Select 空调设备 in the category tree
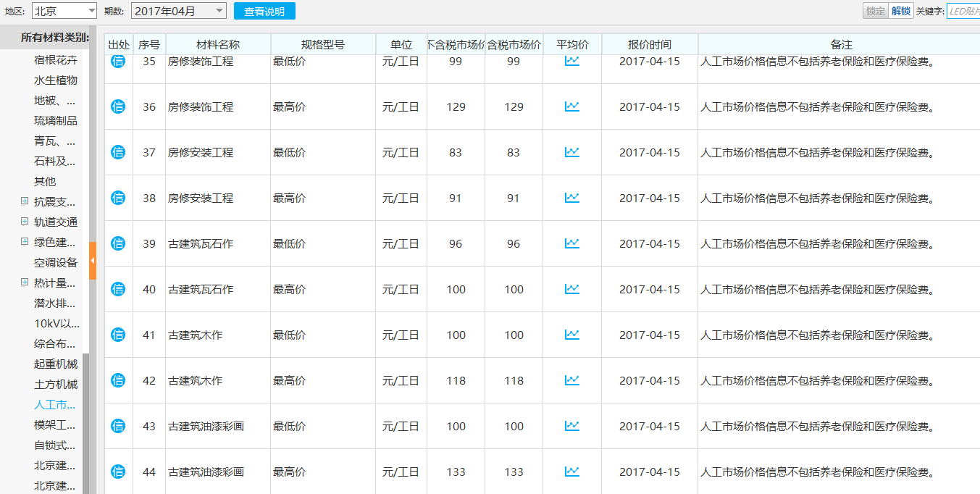The width and height of the screenshot is (980, 494). tap(56, 262)
